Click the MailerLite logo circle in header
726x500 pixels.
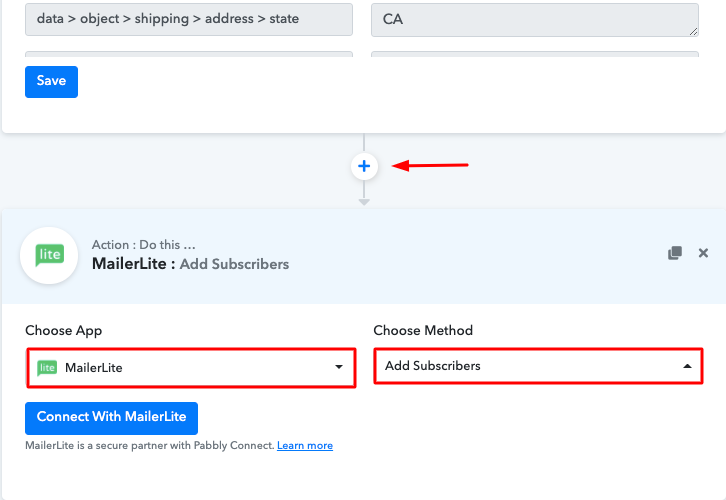tap(49, 255)
